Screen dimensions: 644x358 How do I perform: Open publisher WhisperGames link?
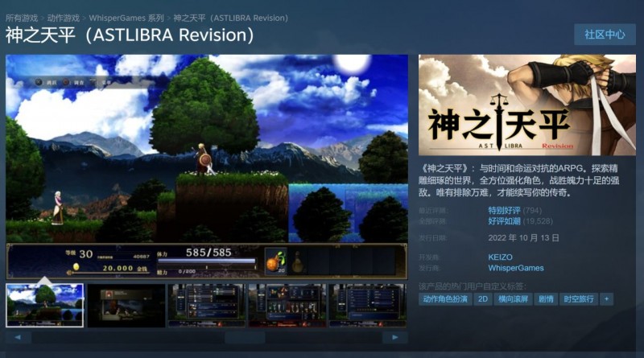(x=516, y=268)
